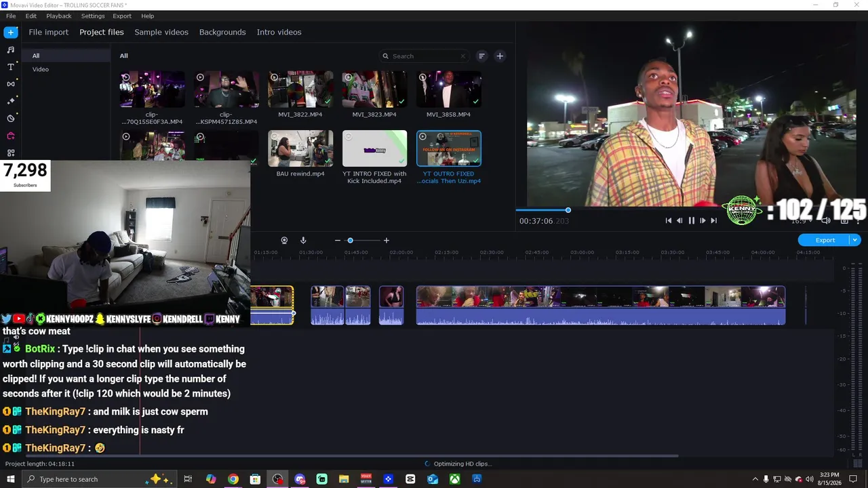Open the Export options dropdown arrow
Viewport: 868px width, 488px height.
click(x=855, y=240)
